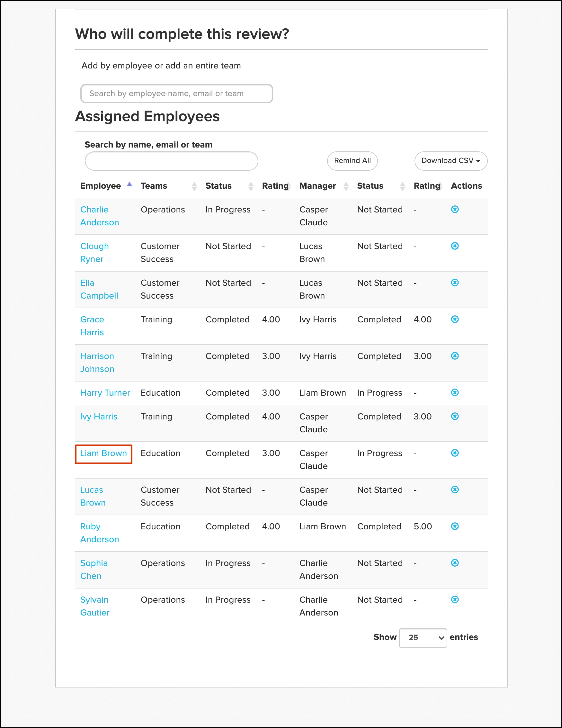The height and width of the screenshot is (728, 562).
Task: Click Grace Harris's Training team cell
Action: point(156,320)
